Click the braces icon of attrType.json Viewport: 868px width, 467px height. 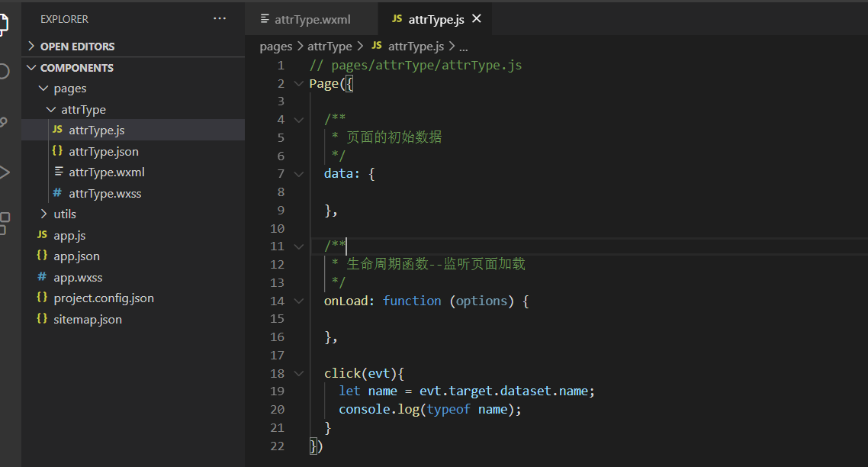point(57,150)
